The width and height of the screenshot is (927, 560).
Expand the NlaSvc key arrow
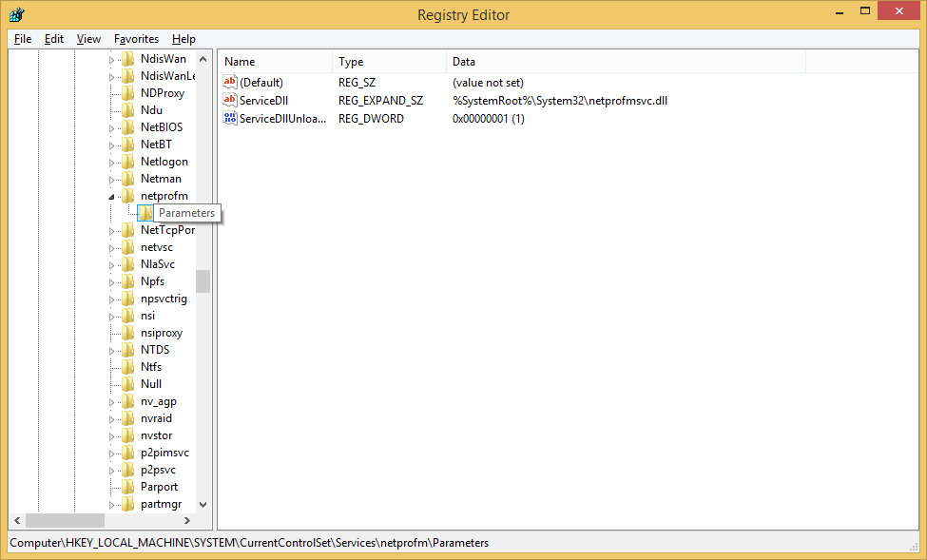111,264
